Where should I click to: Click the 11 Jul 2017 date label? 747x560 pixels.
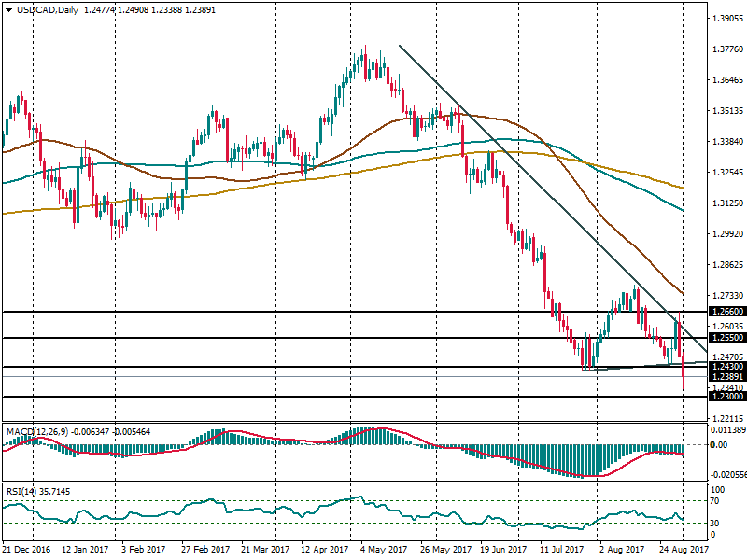click(x=563, y=551)
